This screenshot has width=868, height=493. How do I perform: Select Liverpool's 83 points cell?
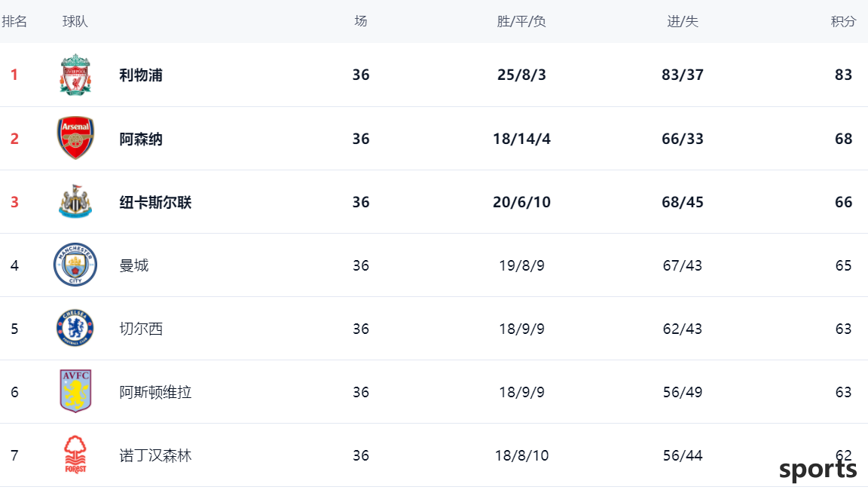843,75
